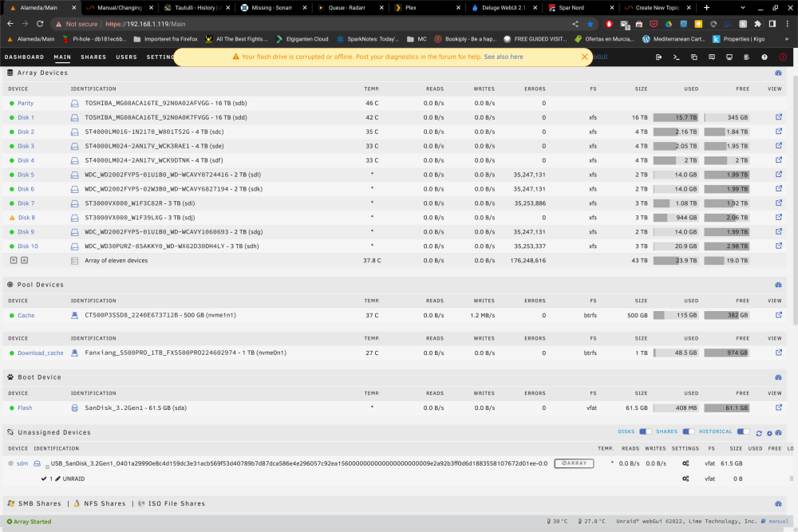Screen dimensions: 798x532
Task: Toggle the HISTORICAL switch
Action: [744, 432]
